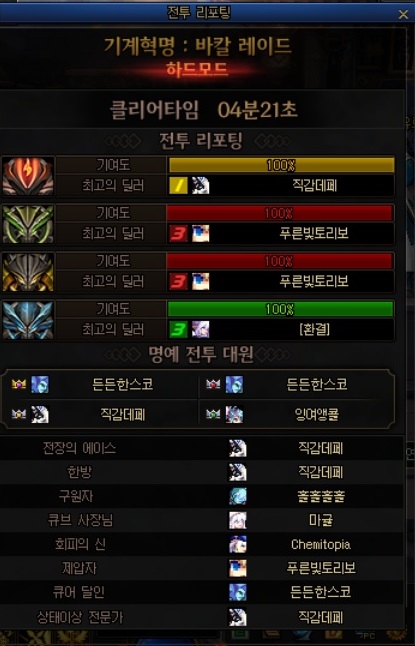Close the 전투 리포팅 window
Image resolution: width=415 pixels, height=646 pixels.
(403, 14)
